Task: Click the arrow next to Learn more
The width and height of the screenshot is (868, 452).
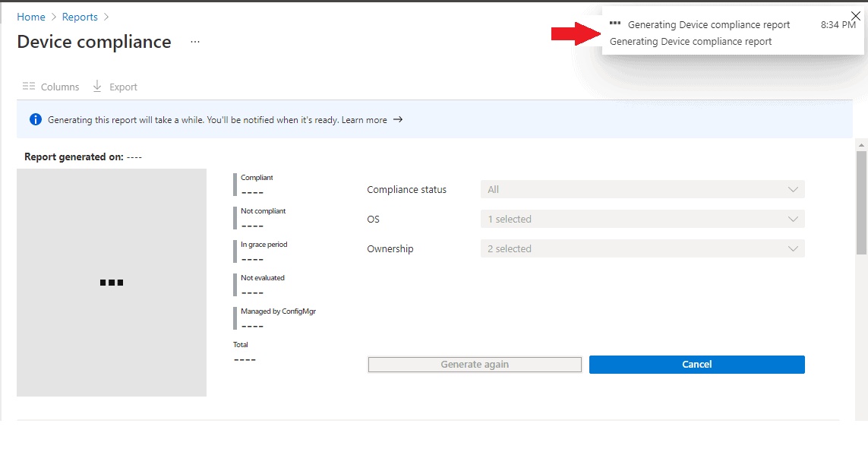Action: click(400, 119)
